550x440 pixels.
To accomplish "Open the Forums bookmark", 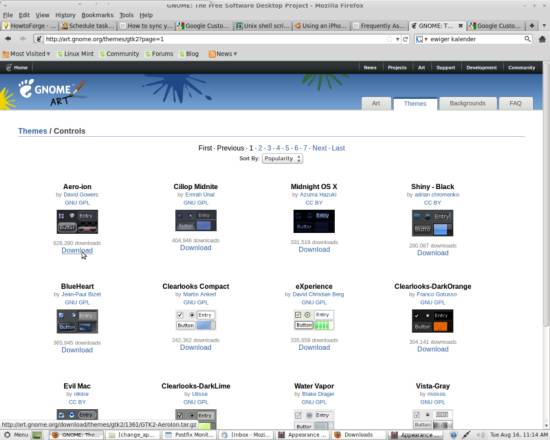I will coord(159,54).
